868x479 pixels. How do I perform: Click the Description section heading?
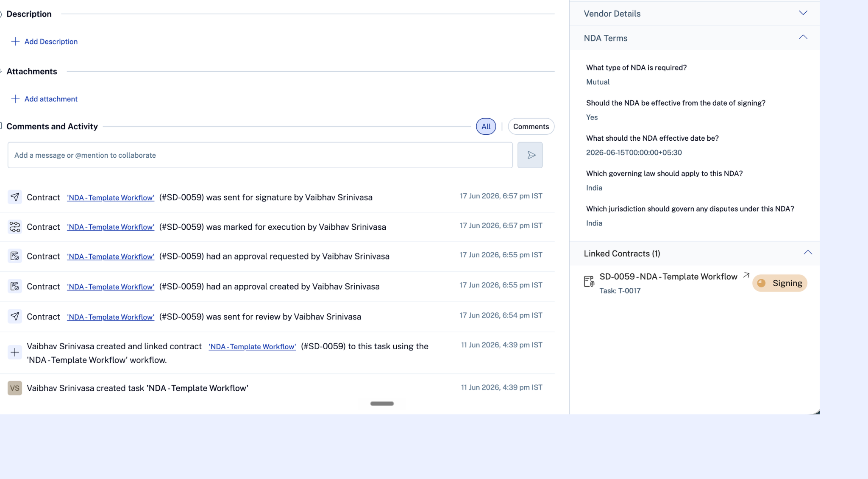click(29, 14)
